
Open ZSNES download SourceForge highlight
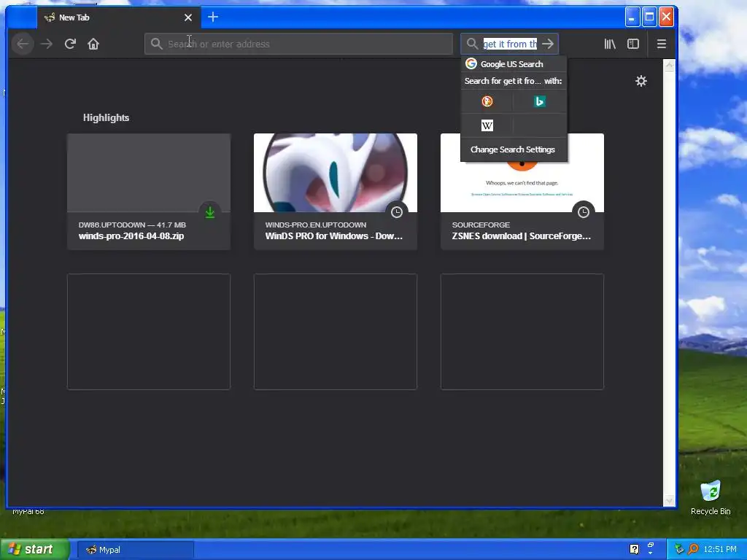(522, 192)
